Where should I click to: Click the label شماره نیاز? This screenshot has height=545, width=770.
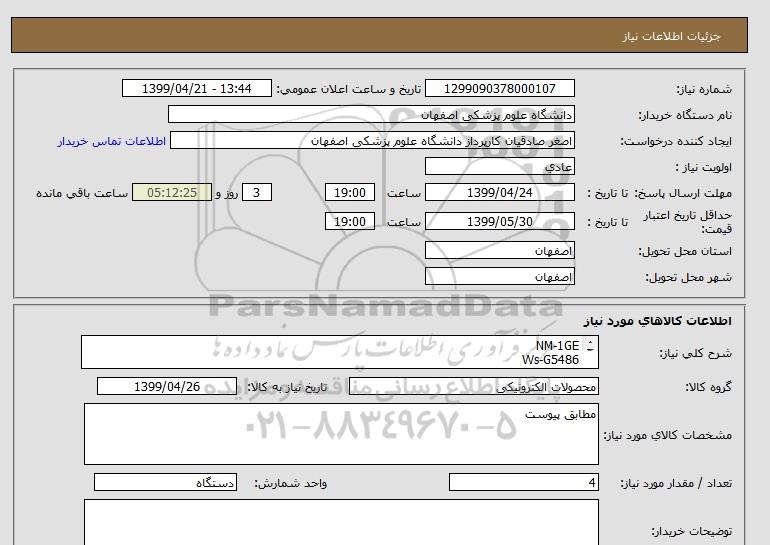704,89
